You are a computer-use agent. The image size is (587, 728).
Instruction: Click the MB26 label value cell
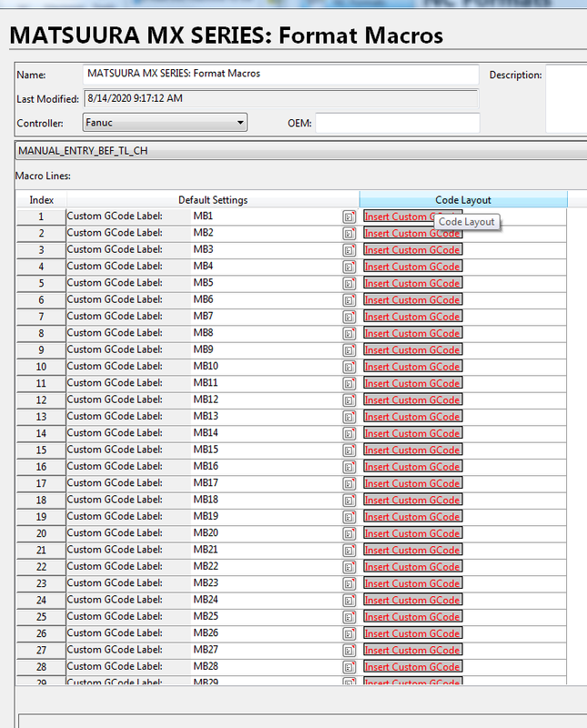click(x=267, y=633)
